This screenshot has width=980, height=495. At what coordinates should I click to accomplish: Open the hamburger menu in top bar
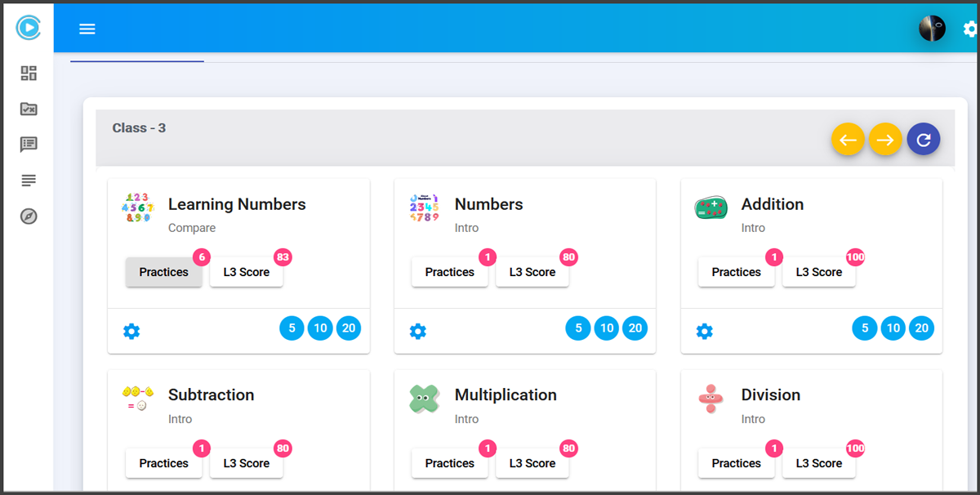pos(87,29)
